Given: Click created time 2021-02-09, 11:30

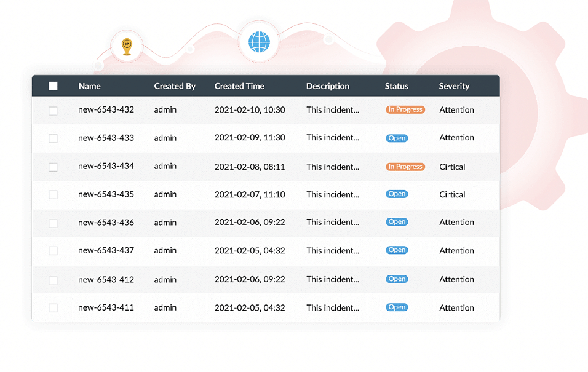Looking at the screenshot, I should (x=250, y=138).
